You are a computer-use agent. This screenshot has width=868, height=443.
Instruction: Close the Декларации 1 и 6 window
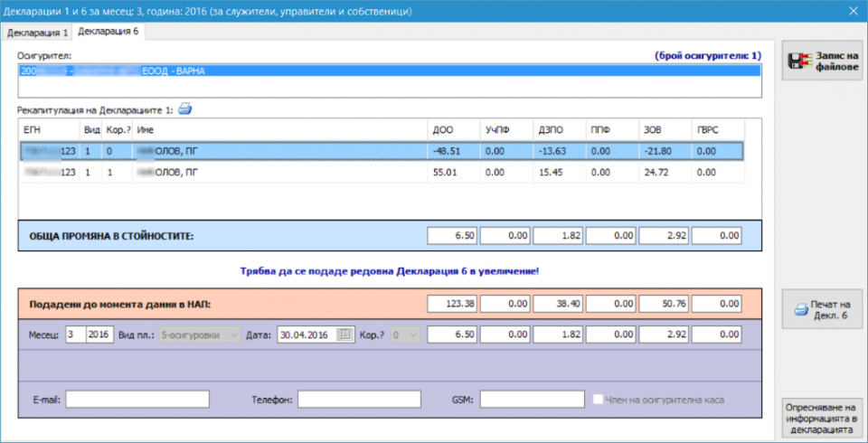click(853, 11)
